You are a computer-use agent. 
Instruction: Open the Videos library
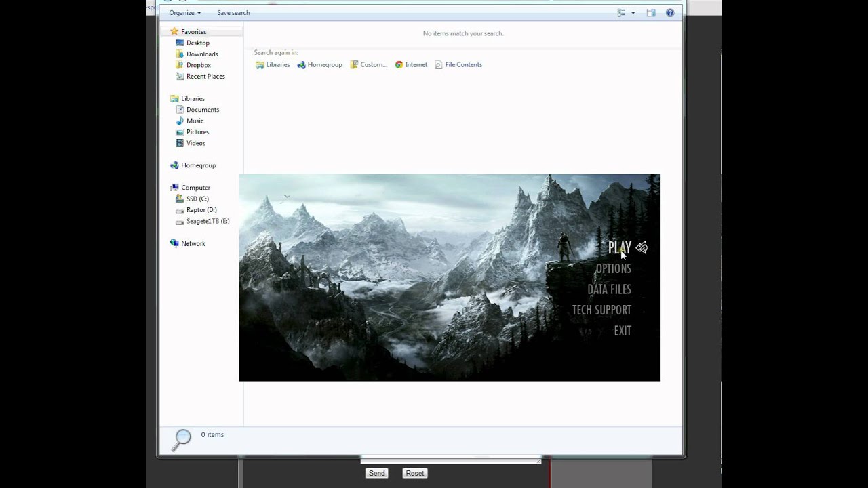pos(196,143)
